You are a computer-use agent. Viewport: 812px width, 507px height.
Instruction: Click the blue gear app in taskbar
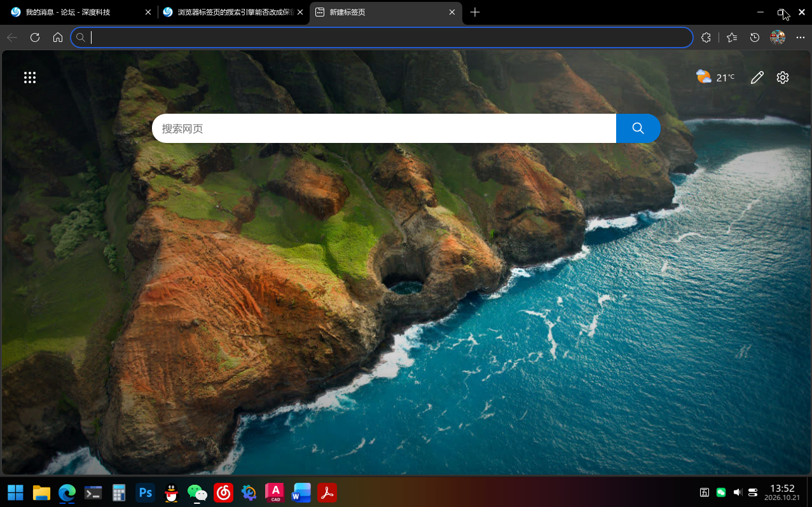coord(249,492)
